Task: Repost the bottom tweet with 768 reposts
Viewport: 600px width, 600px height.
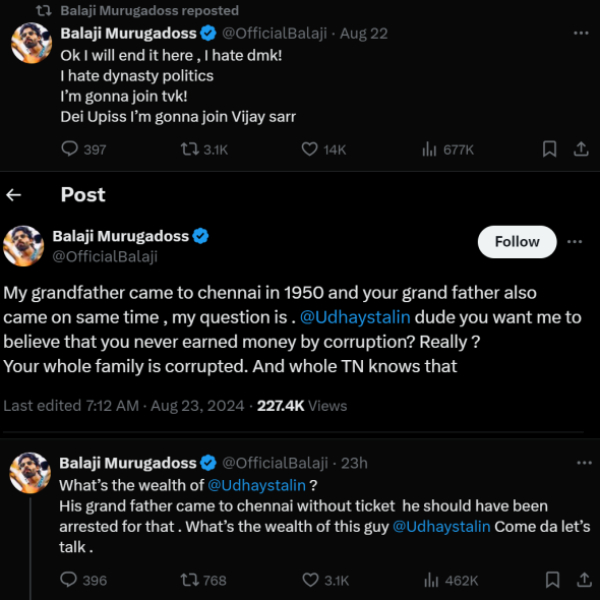Action: pyautogui.click(x=189, y=579)
